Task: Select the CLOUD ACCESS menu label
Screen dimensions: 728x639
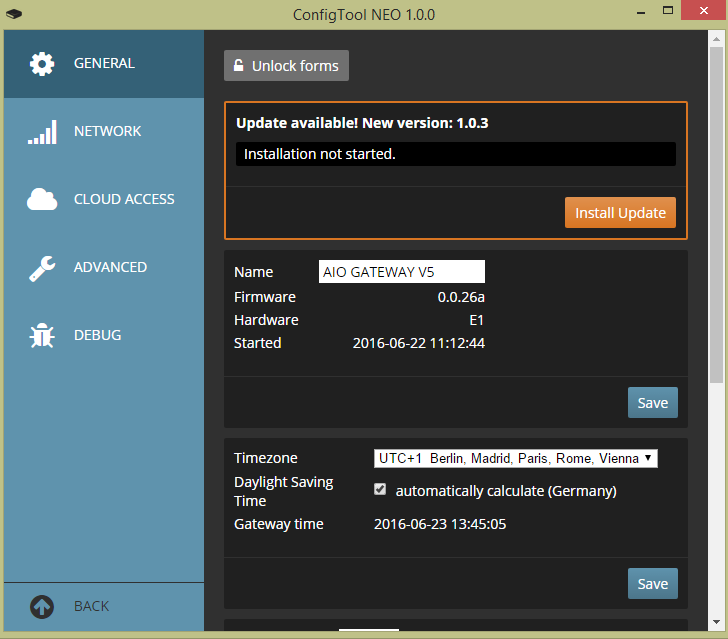Action: coord(124,199)
